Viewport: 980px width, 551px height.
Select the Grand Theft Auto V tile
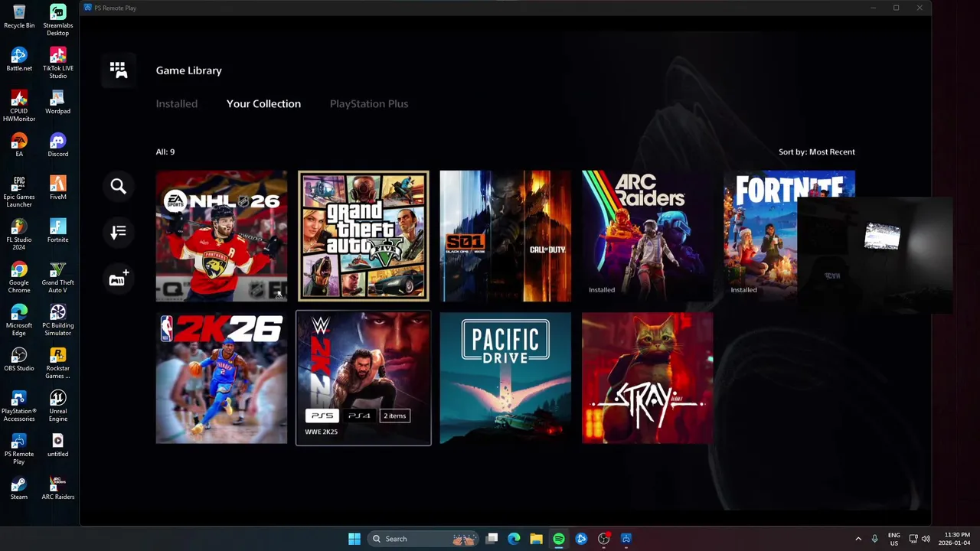[364, 236]
